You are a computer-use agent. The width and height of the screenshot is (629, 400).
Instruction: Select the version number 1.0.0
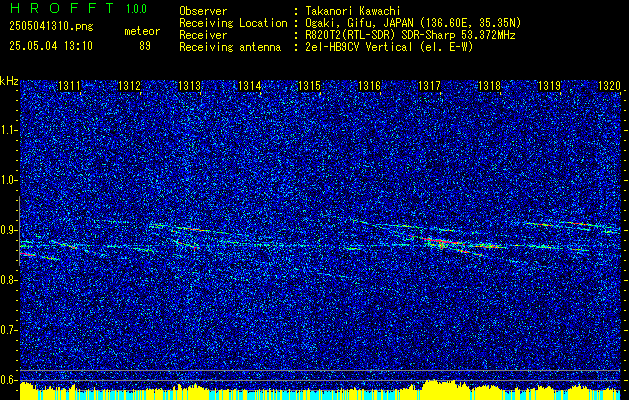136,8
